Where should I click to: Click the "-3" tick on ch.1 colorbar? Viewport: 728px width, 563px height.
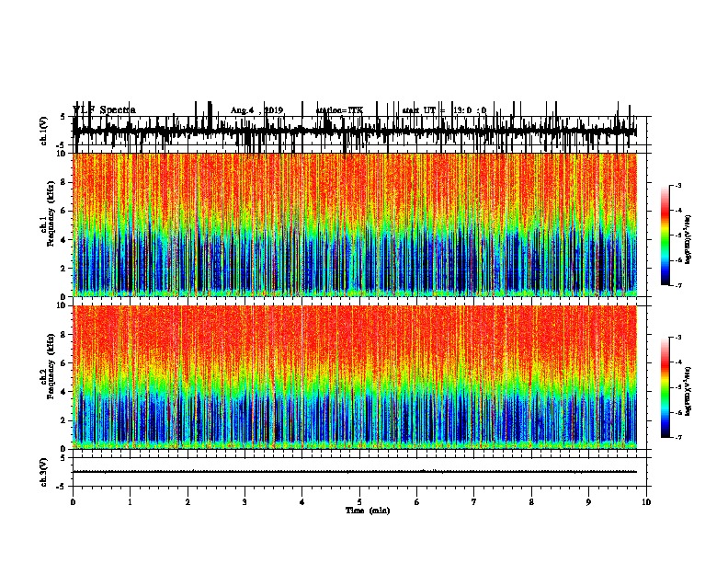point(677,185)
